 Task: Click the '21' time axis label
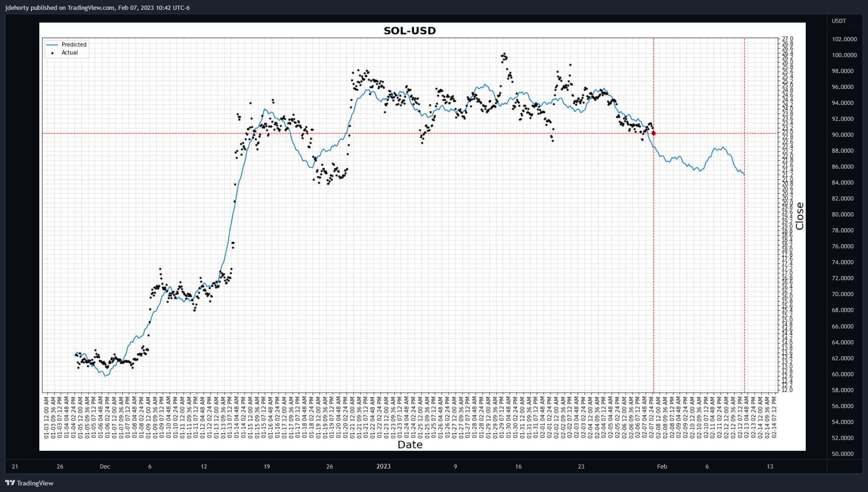pyautogui.click(x=15, y=466)
